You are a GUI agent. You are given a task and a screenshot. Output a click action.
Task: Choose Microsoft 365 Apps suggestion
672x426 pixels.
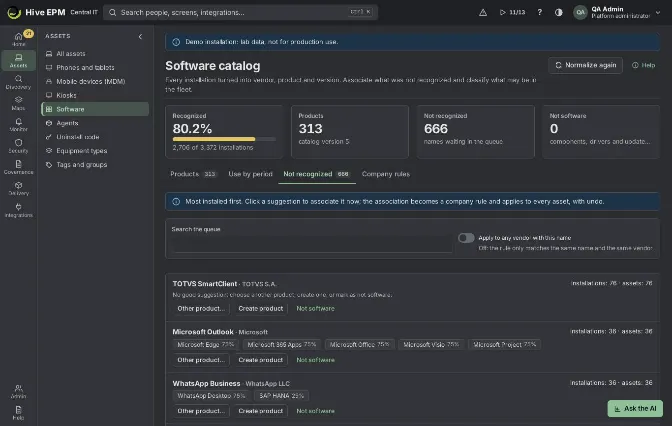[282, 345]
